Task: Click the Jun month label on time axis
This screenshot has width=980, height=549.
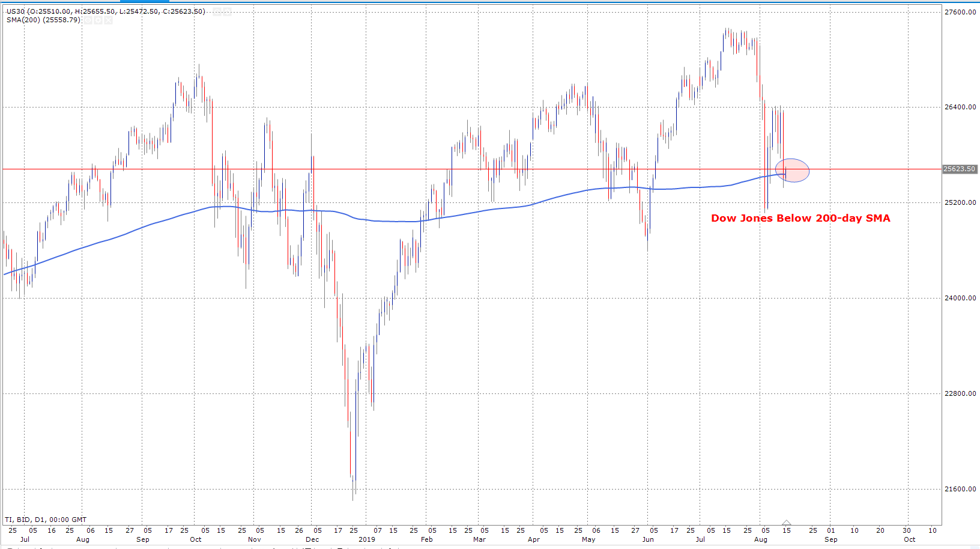Action: click(648, 539)
